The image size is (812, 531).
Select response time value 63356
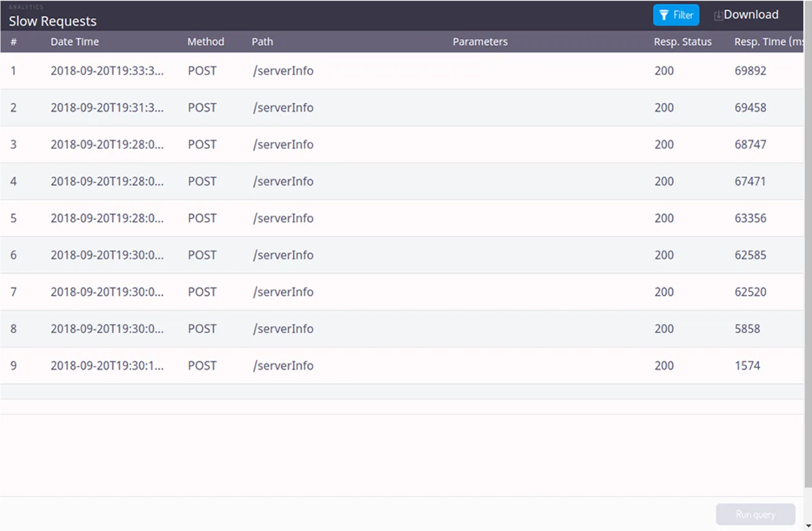click(751, 218)
